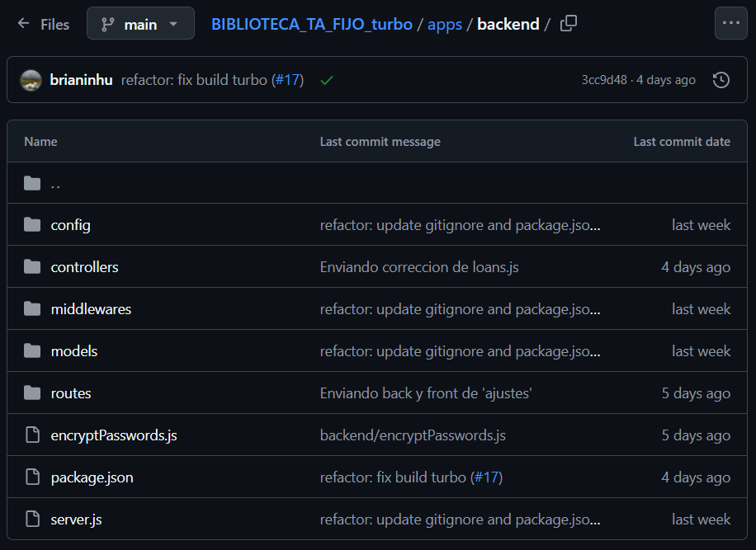This screenshot has height=550, width=756.
Task: Click the server.js file icon
Action: pyautogui.click(x=32, y=519)
